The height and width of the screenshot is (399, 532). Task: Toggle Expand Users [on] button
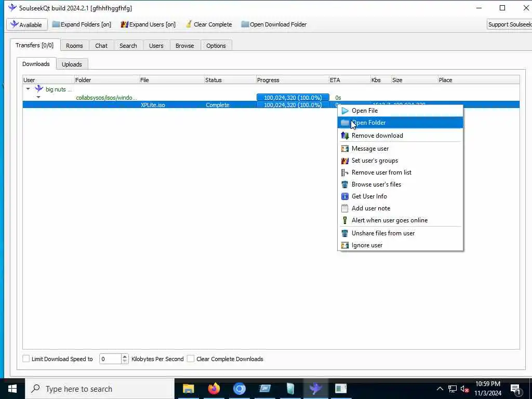[x=148, y=24]
